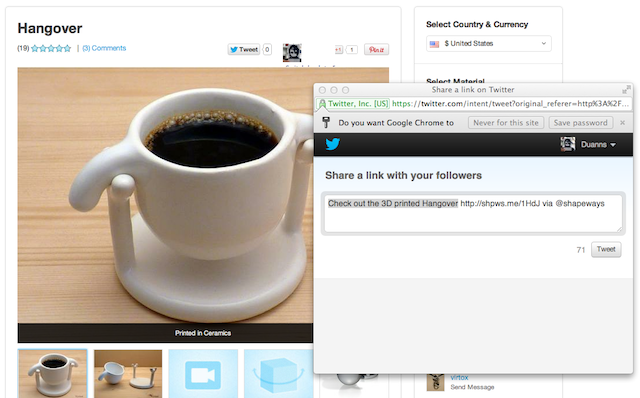Image resolution: width=640 pixels, height=398 pixels.
Task: Click inside the tweet message text box
Action: pos(473,213)
